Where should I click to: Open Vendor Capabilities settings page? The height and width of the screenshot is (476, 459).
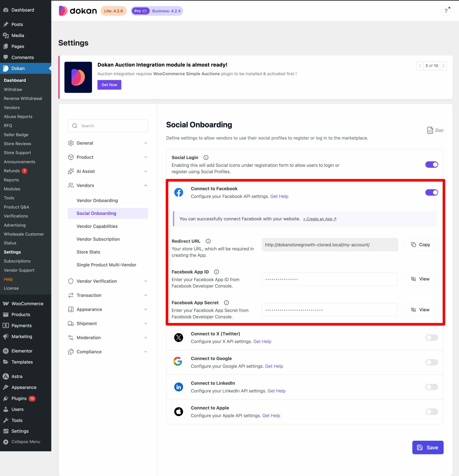tap(97, 226)
